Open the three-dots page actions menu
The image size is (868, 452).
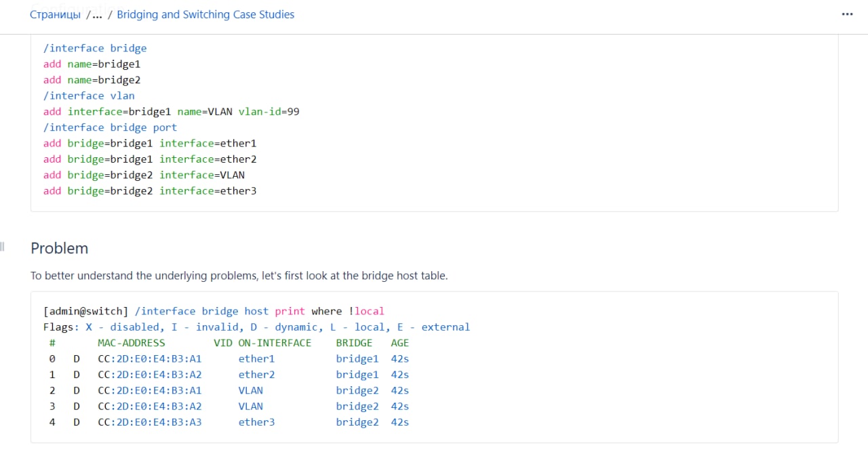[x=847, y=14]
